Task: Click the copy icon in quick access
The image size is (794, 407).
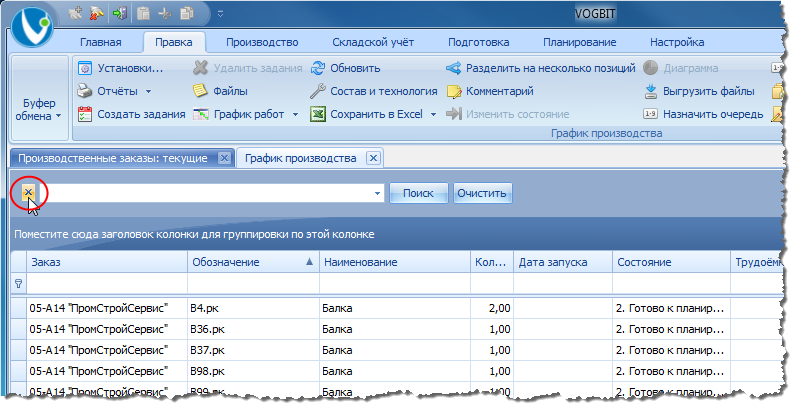Action: (x=187, y=13)
